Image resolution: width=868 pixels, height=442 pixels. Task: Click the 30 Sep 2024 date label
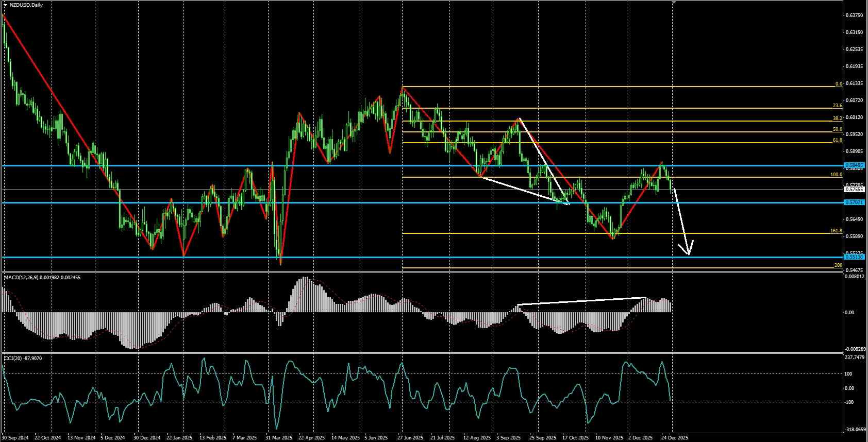point(15,438)
